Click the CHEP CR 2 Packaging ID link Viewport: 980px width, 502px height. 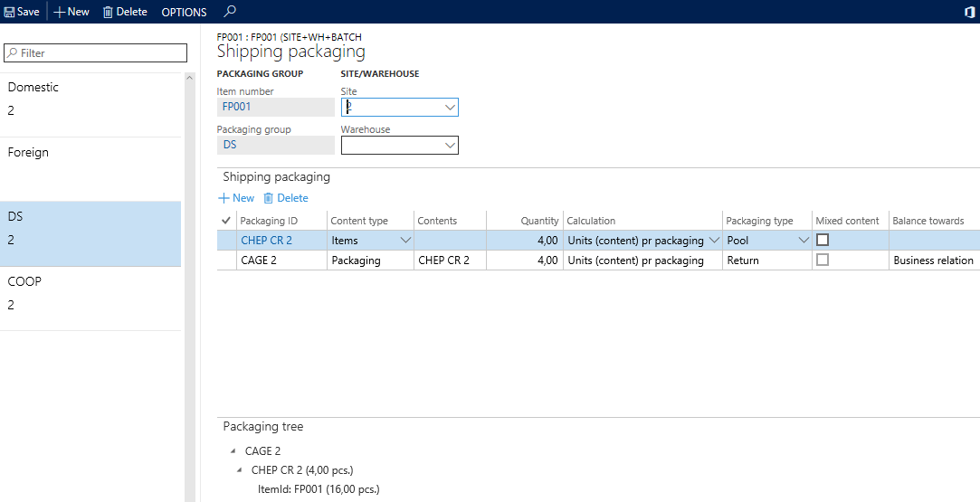266,241
